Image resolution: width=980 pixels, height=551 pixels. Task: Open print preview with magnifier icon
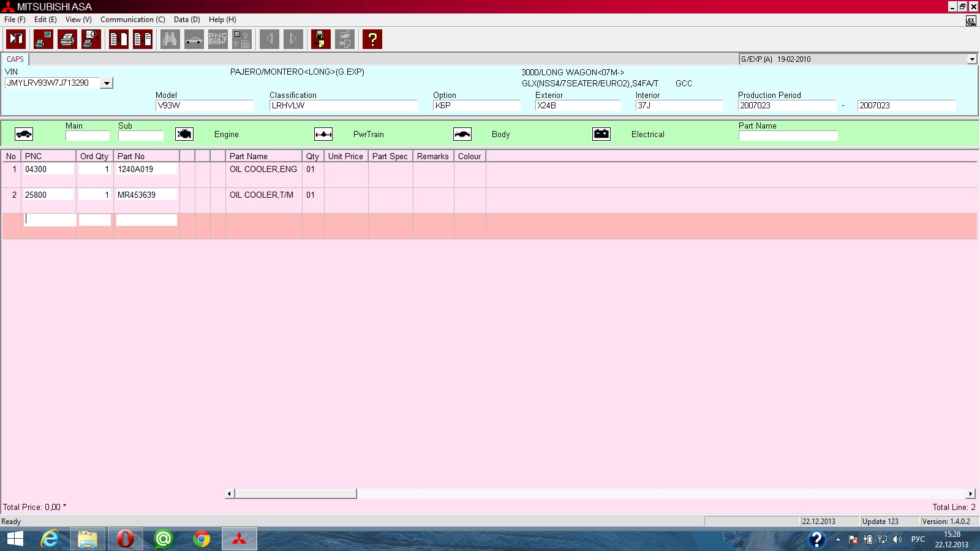pyautogui.click(x=91, y=39)
